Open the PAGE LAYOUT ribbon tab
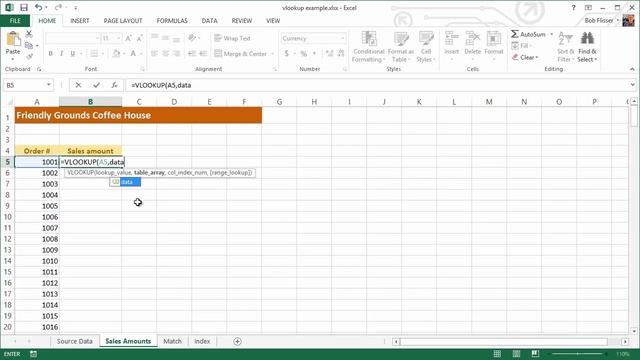 tap(123, 20)
